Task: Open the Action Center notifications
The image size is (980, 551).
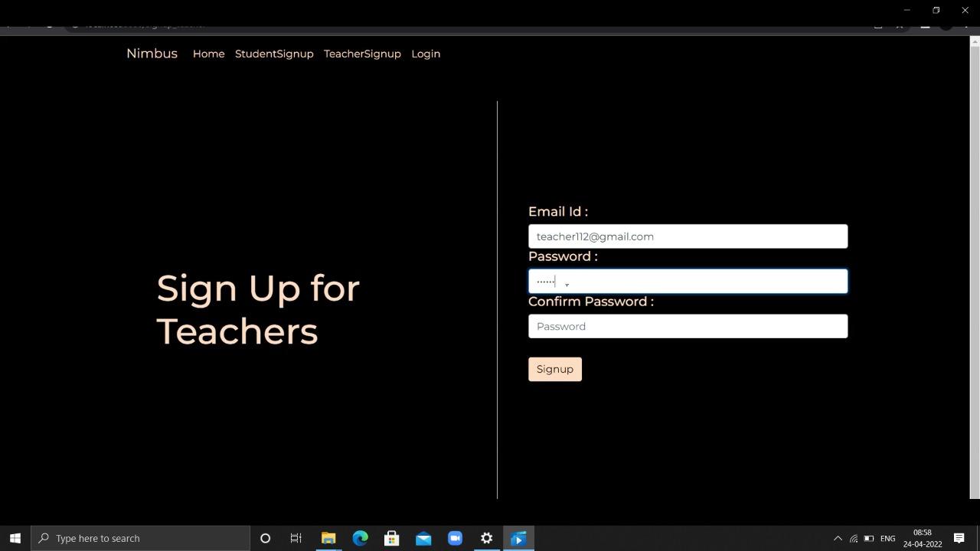Action: coord(959,538)
